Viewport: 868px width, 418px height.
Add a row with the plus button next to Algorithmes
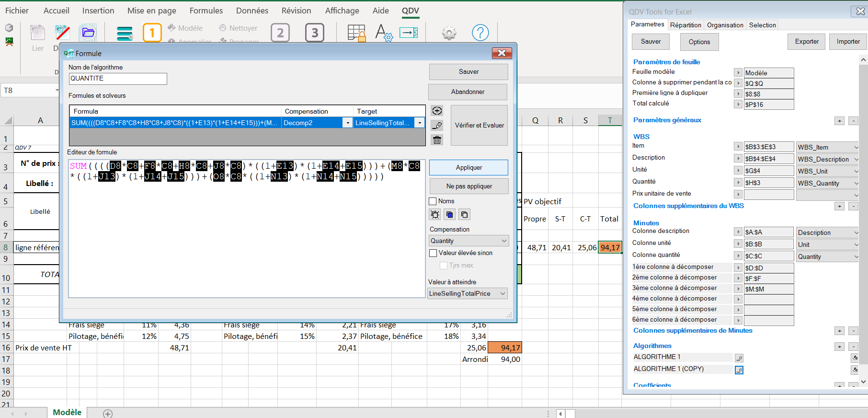[x=839, y=347]
